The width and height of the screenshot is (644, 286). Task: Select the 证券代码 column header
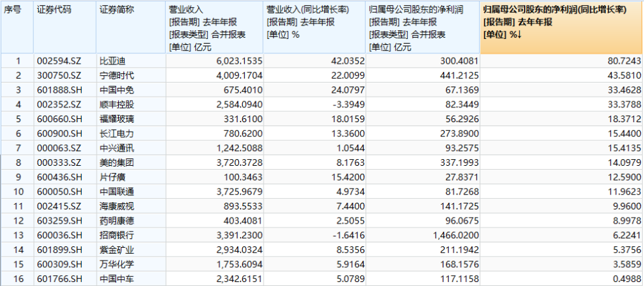pyautogui.click(x=64, y=27)
